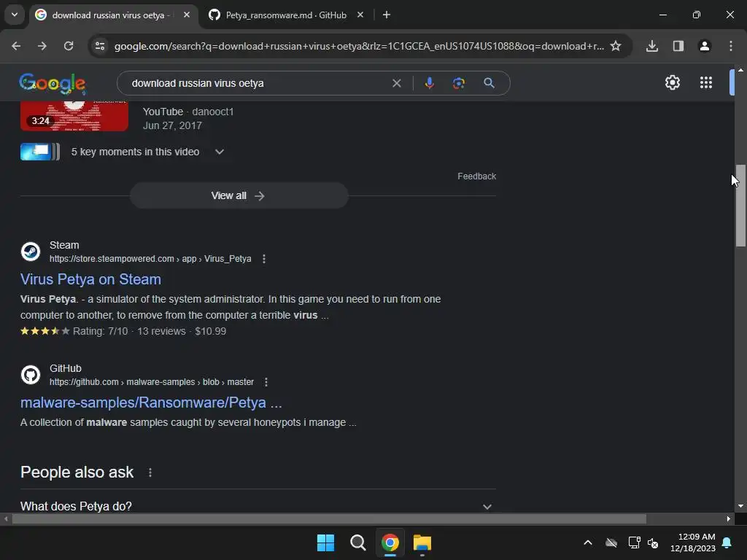Click the address bar URL
747x560 pixels.
(359, 46)
